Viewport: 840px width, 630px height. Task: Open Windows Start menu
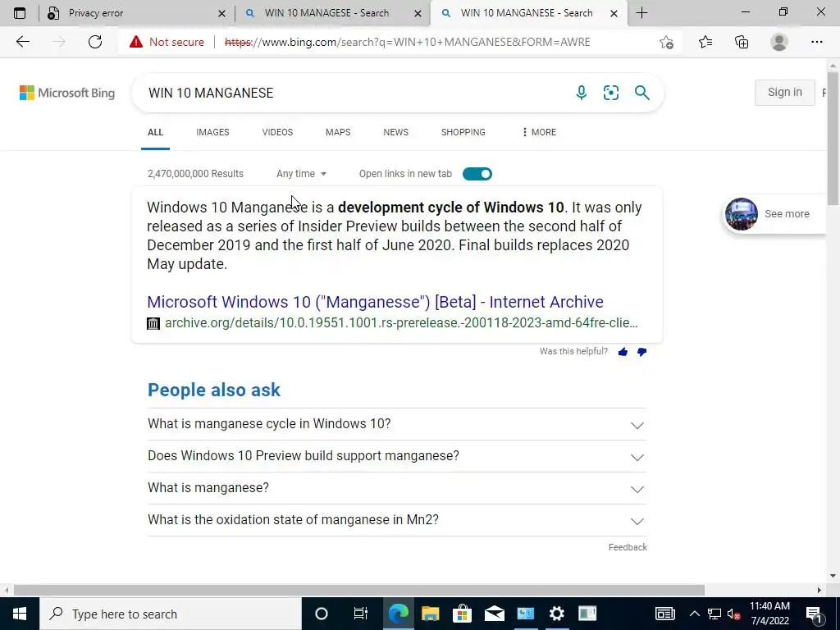(x=20, y=614)
